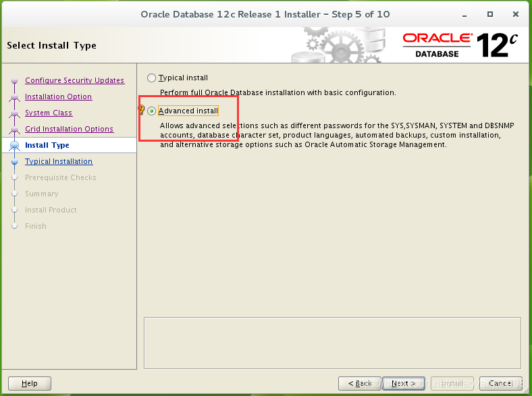Viewport: 532px width, 396px height.
Task: Select the Install Type step
Action: click(47, 145)
